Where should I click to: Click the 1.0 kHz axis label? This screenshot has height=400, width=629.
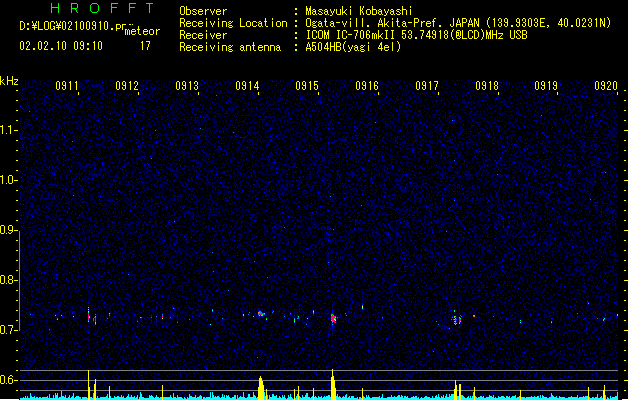coord(8,179)
